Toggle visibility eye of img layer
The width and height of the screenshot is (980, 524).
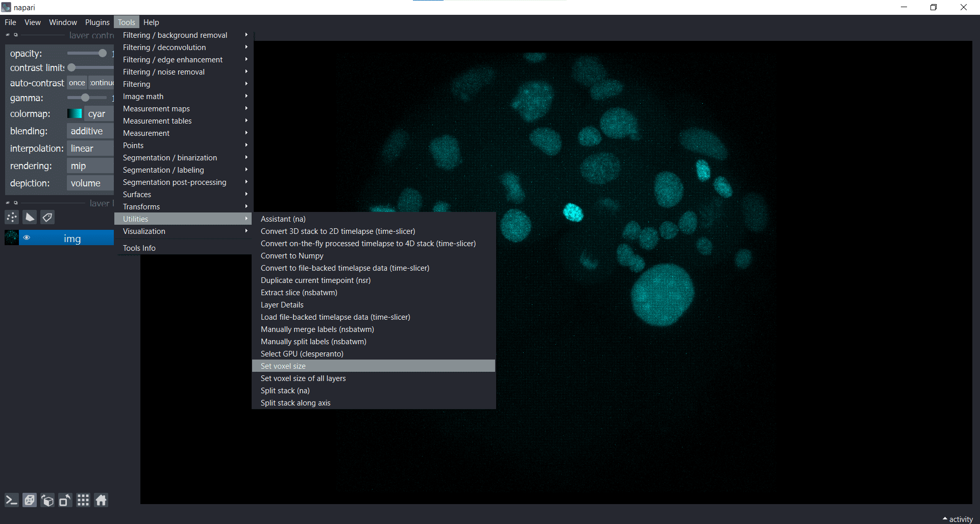27,238
